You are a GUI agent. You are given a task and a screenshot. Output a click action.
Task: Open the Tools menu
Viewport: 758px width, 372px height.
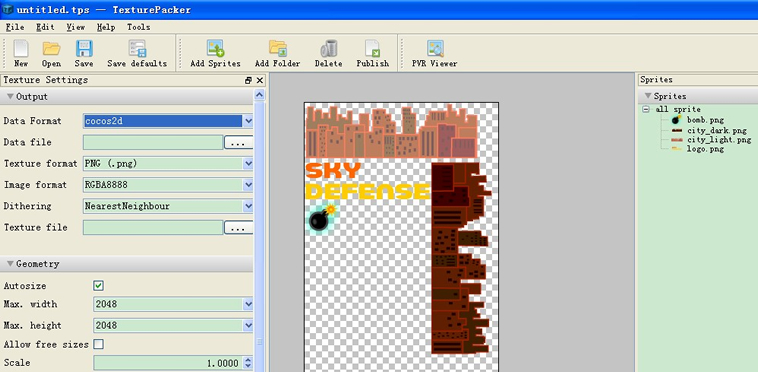(138, 27)
